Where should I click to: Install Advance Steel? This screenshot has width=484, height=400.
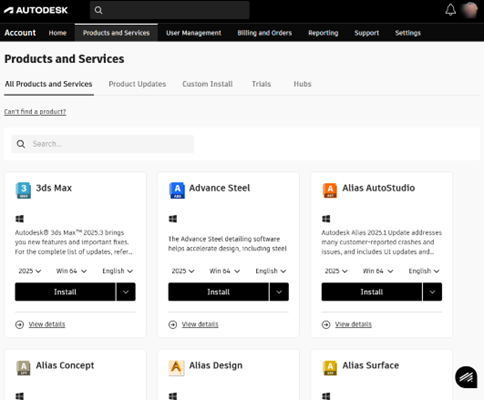pos(218,292)
